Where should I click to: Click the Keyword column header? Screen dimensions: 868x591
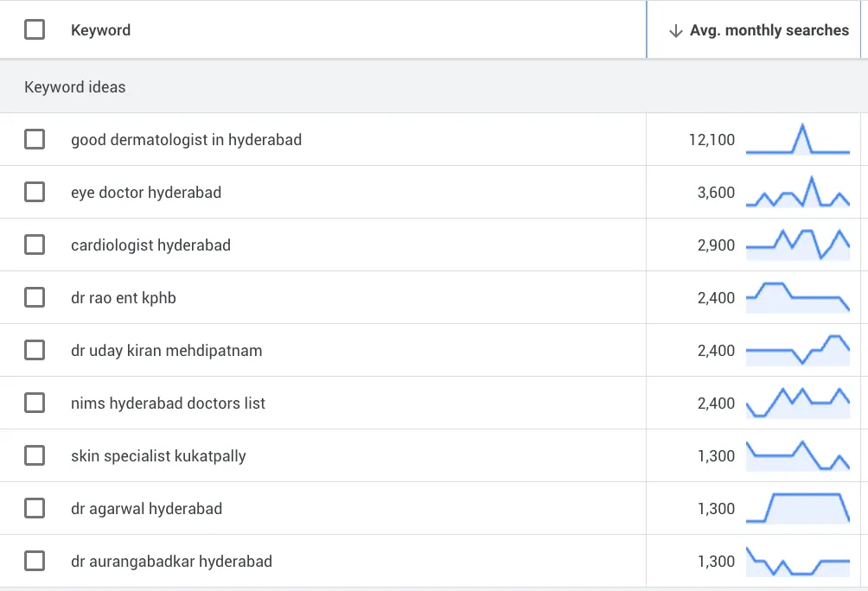[100, 30]
